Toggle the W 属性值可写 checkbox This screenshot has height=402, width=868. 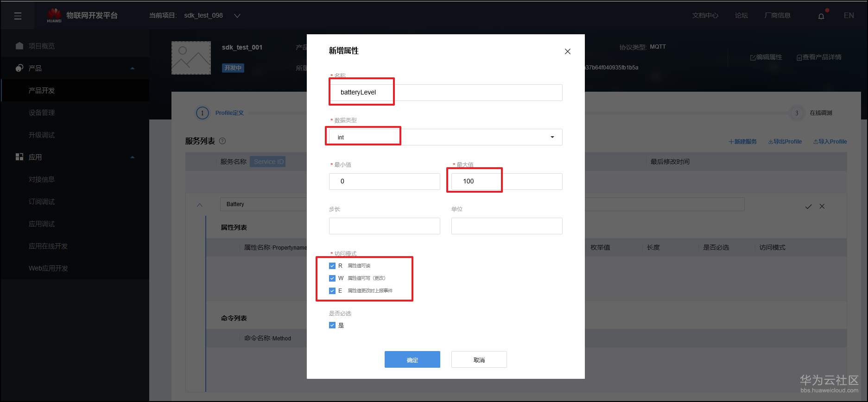click(332, 278)
